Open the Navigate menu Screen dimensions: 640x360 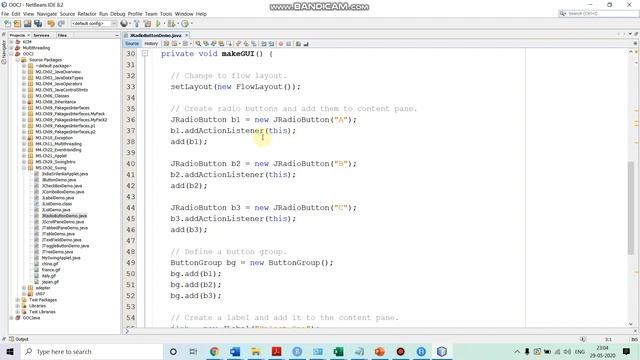(47, 14)
